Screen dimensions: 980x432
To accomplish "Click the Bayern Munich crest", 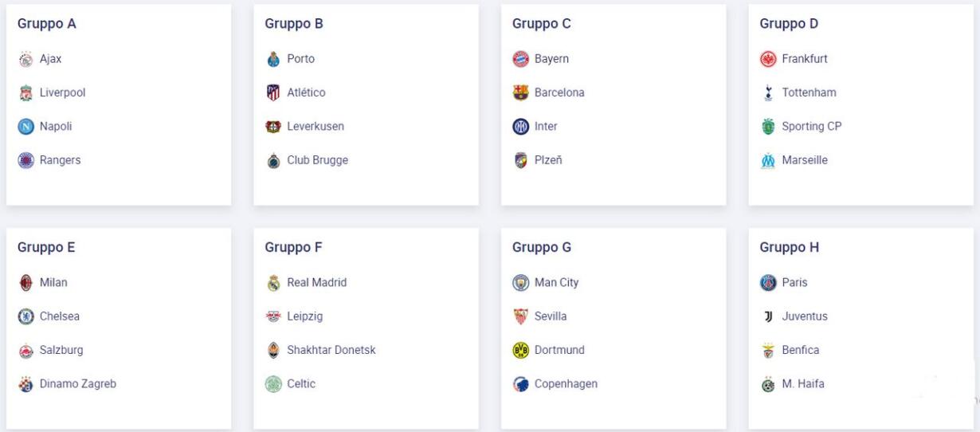I will coord(521,59).
